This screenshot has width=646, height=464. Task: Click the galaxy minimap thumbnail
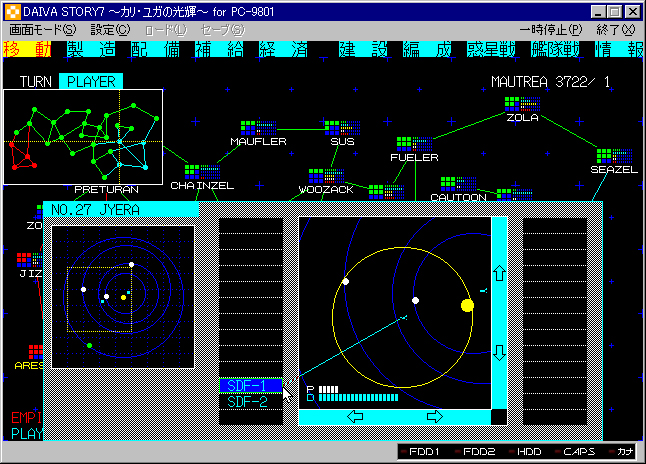point(83,136)
